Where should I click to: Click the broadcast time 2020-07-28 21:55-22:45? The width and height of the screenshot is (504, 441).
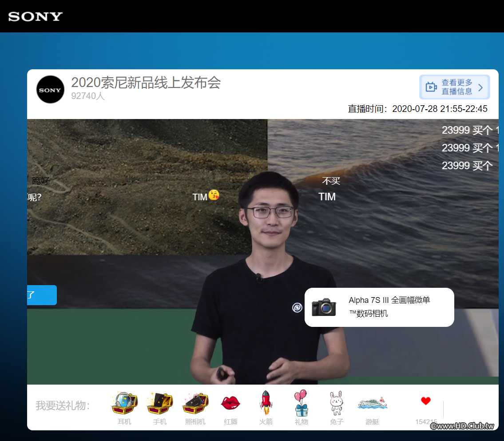pyautogui.click(x=440, y=109)
